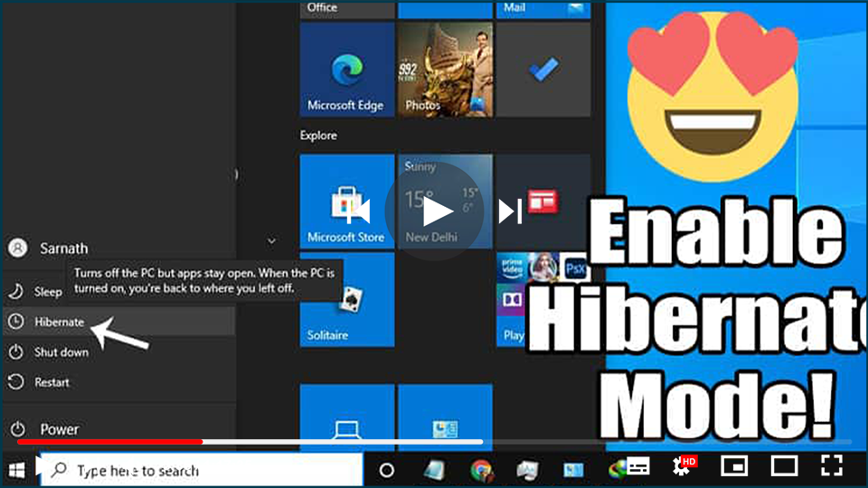
Task: Expand the Power options menu
Action: click(x=58, y=429)
